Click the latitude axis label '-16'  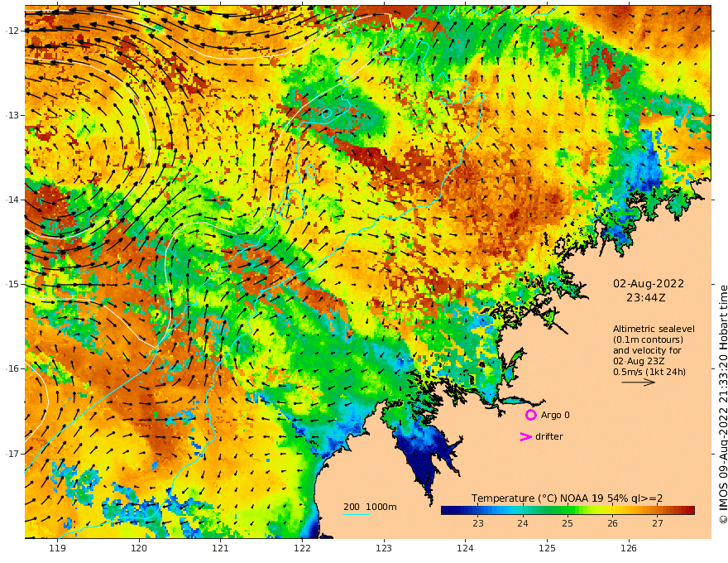coord(12,368)
